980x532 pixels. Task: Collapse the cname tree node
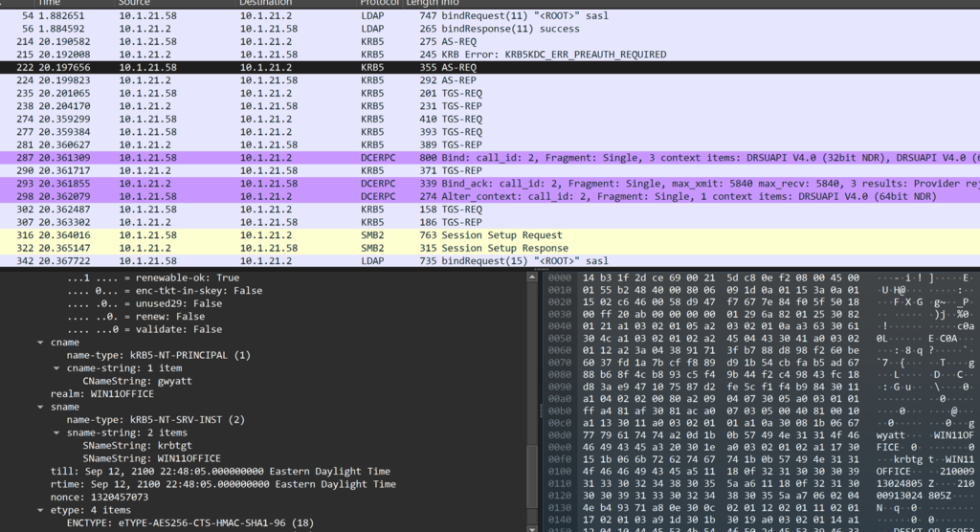coord(39,342)
